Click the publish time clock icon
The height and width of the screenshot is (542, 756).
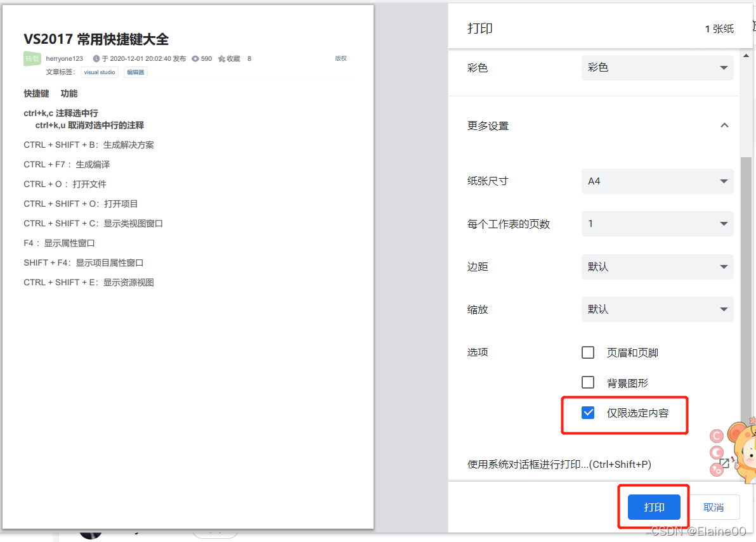96,59
